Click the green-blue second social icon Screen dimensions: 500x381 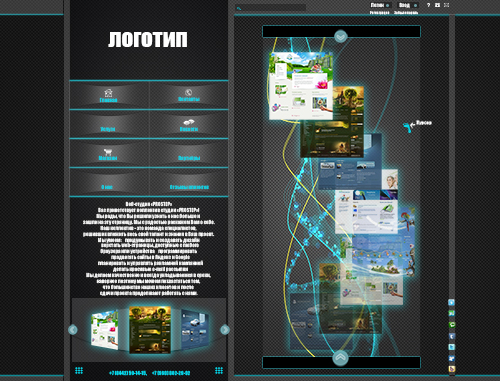452,313
